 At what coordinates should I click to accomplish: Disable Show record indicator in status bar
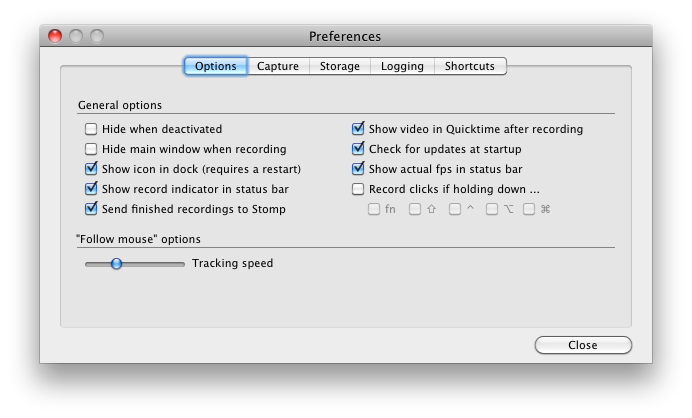(x=92, y=189)
